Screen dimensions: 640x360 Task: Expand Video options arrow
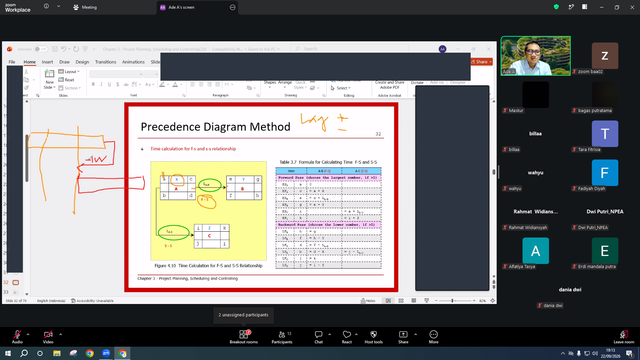click(60, 334)
